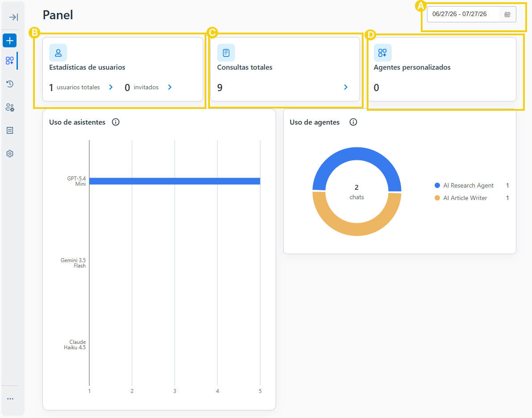Click the 2 chats donut center label
This screenshot has width=532, height=418.
[356, 192]
